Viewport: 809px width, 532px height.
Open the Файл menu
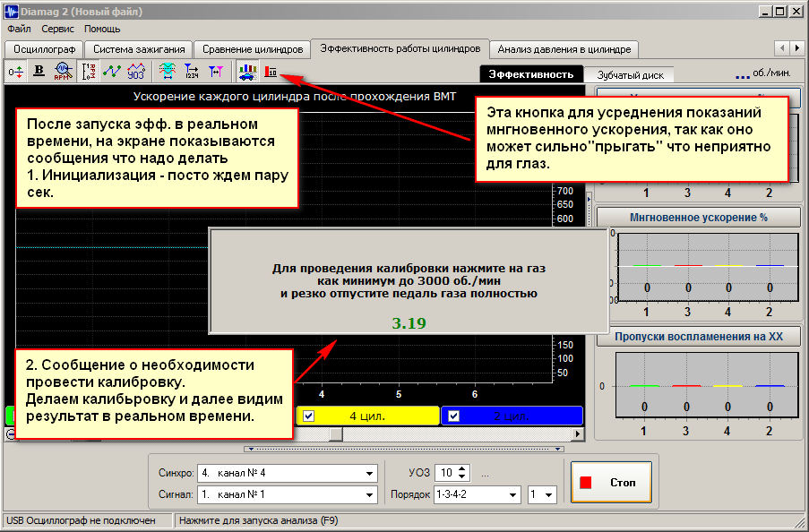(x=19, y=29)
